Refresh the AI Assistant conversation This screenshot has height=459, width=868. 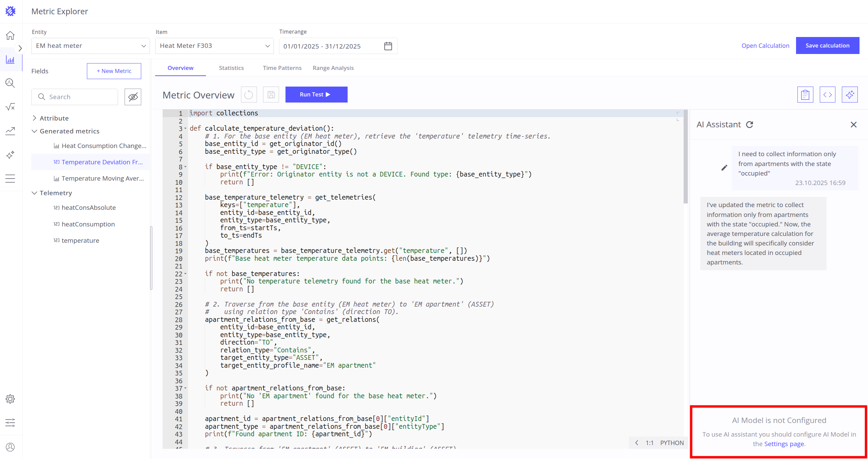(750, 125)
